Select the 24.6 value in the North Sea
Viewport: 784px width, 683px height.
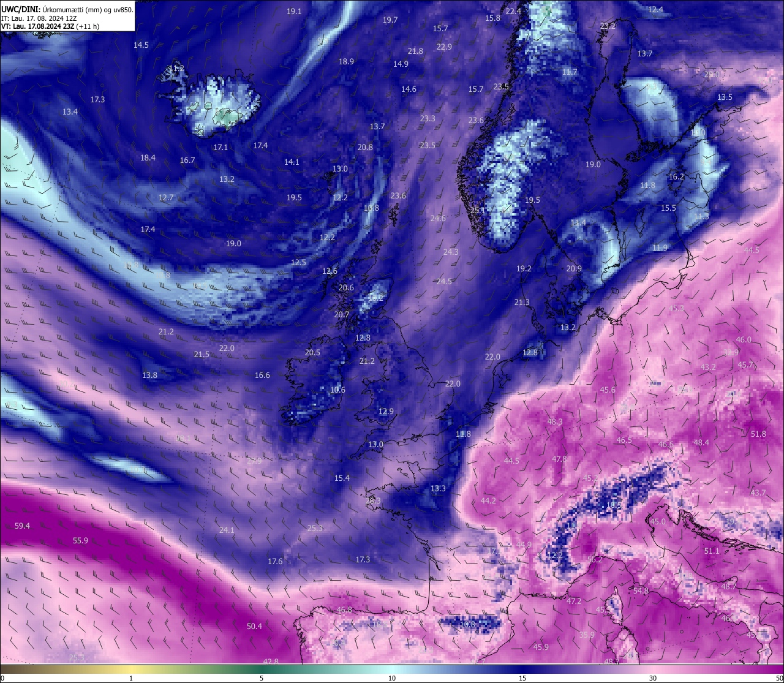coord(438,219)
